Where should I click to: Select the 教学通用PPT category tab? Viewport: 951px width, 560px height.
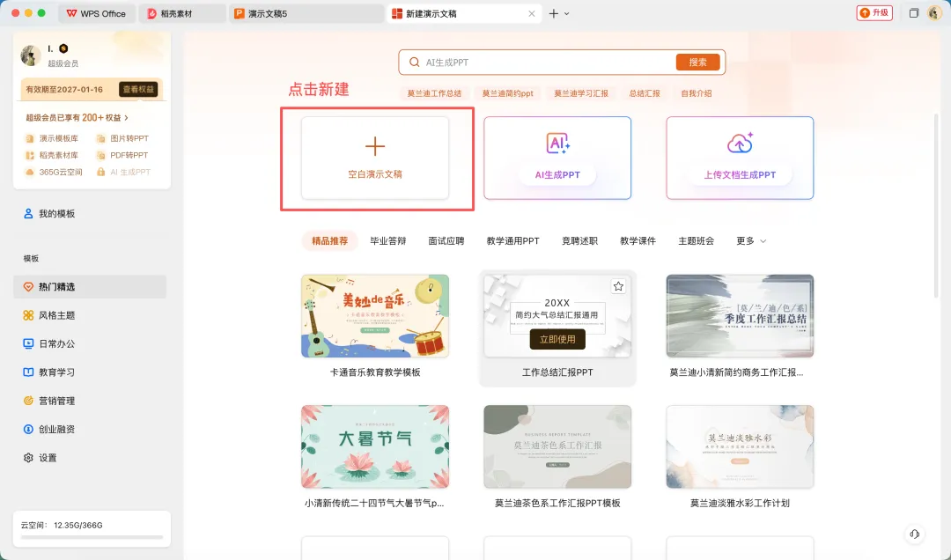click(513, 241)
